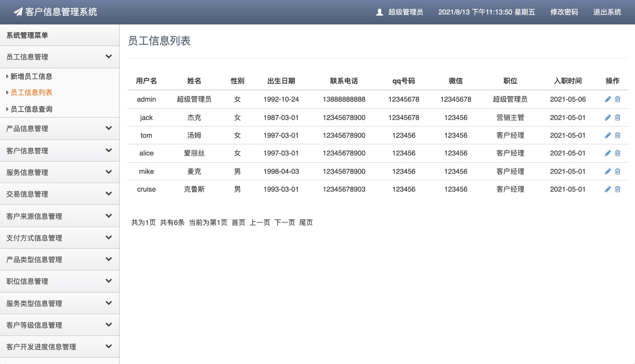Open the 服务信息管理 menu label

(27, 172)
